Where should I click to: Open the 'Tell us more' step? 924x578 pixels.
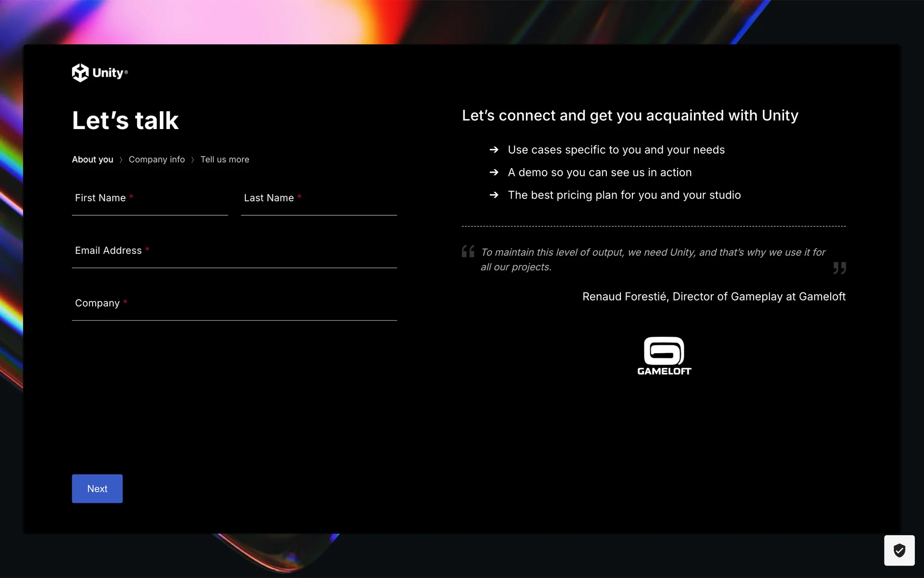click(x=225, y=159)
